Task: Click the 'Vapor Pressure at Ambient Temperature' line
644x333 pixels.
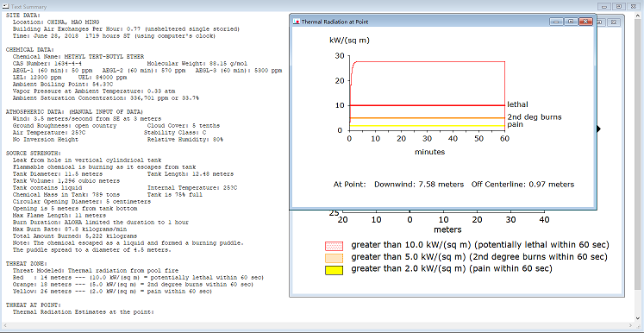Action: point(94,91)
